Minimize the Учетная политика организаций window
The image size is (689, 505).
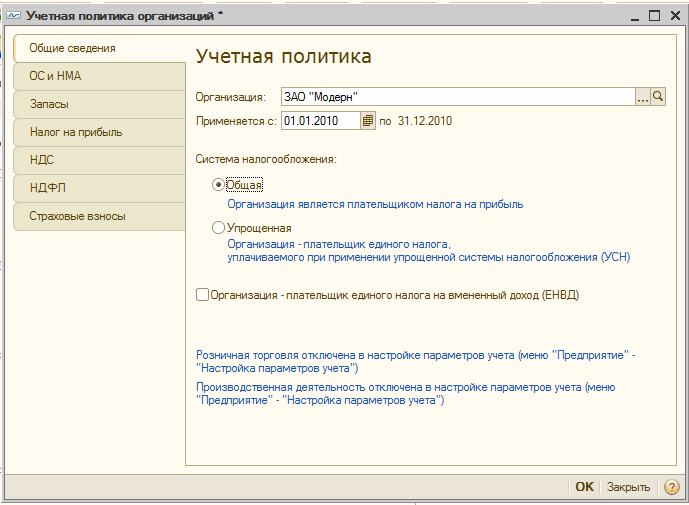click(x=635, y=17)
